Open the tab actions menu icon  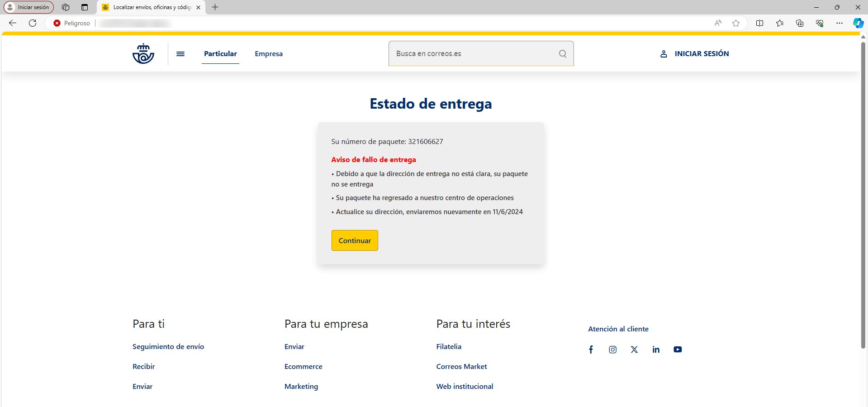click(x=85, y=7)
